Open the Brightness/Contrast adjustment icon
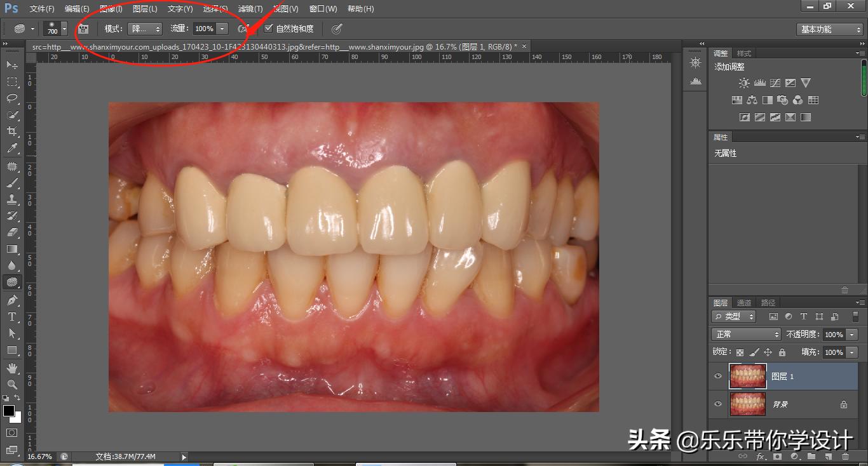This screenshot has height=466, width=868. pos(743,82)
